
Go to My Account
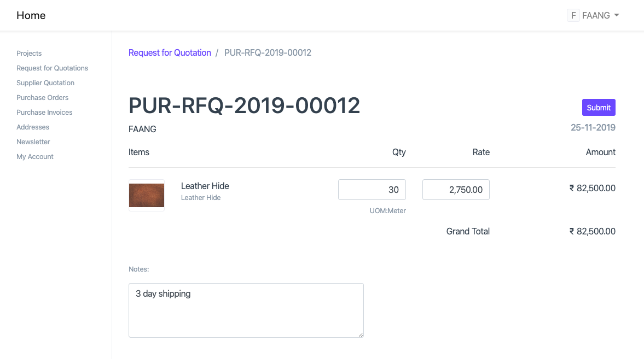pyautogui.click(x=34, y=156)
